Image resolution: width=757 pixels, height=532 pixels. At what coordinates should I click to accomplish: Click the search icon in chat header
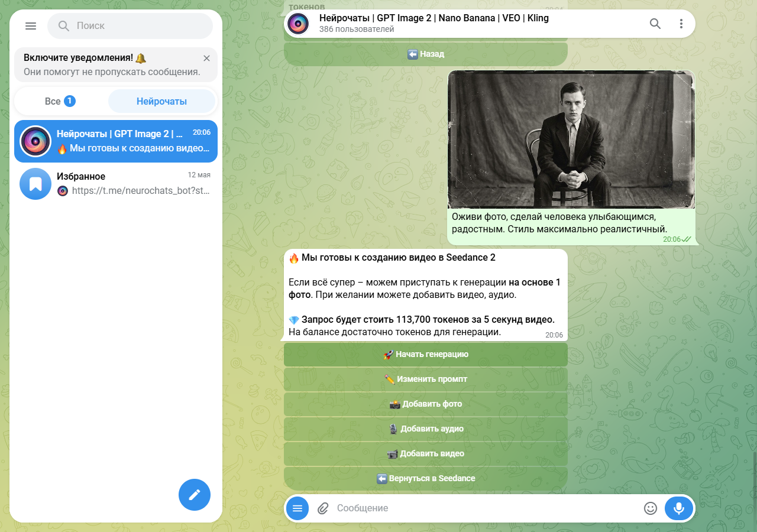(655, 24)
